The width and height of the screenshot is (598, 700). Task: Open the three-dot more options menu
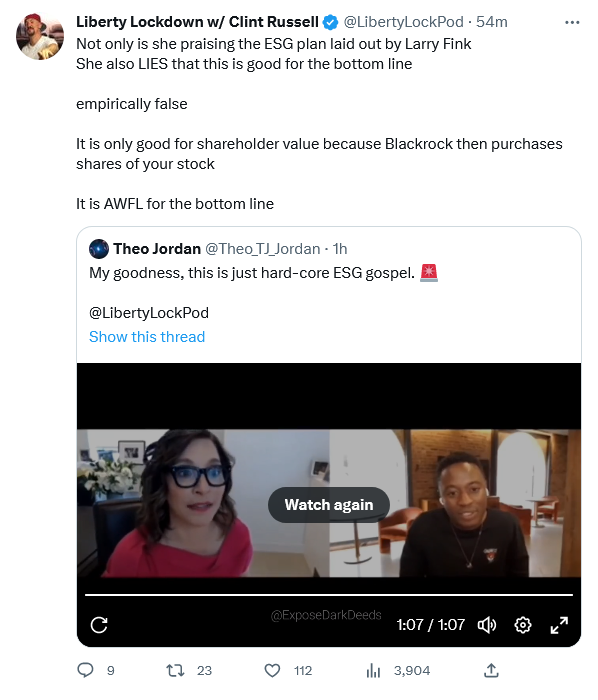tap(572, 22)
